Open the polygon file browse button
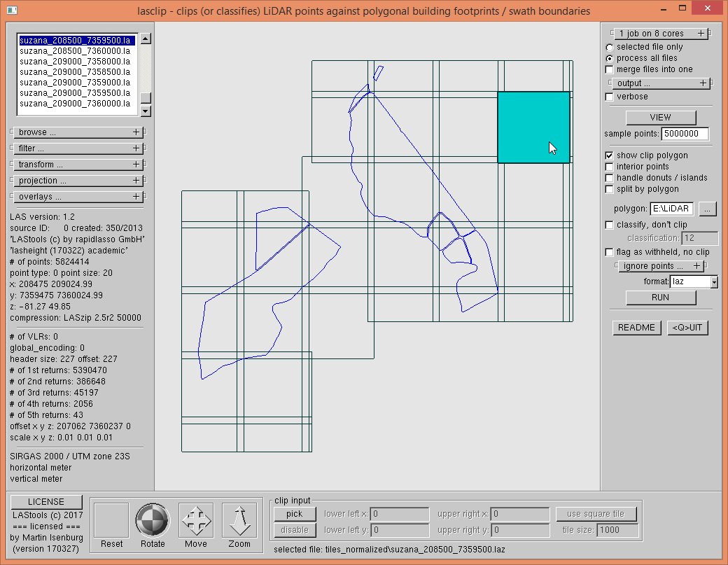The height and width of the screenshot is (565, 728). [x=708, y=209]
